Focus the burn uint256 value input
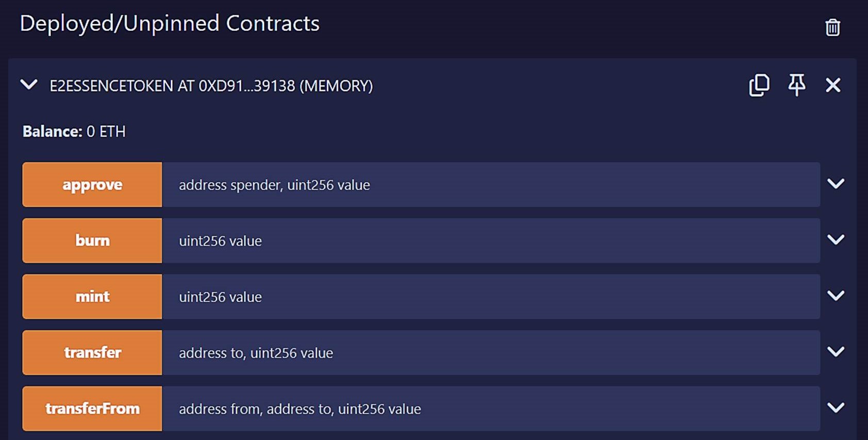 490,240
